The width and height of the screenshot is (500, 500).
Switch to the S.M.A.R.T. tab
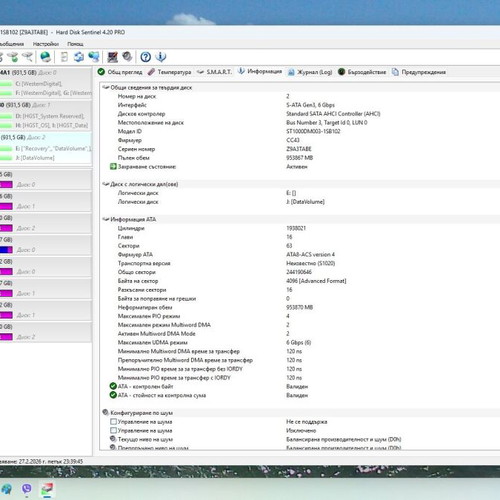coord(214,72)
